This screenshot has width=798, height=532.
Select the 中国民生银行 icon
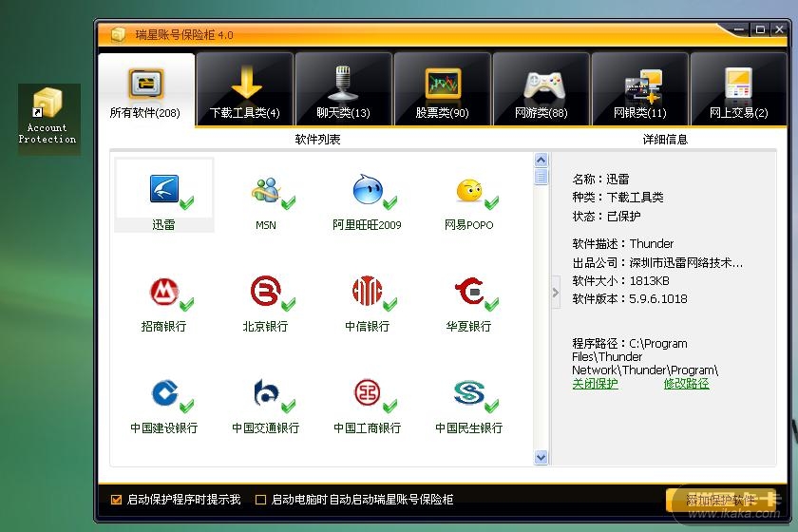(x=468, y=393)
